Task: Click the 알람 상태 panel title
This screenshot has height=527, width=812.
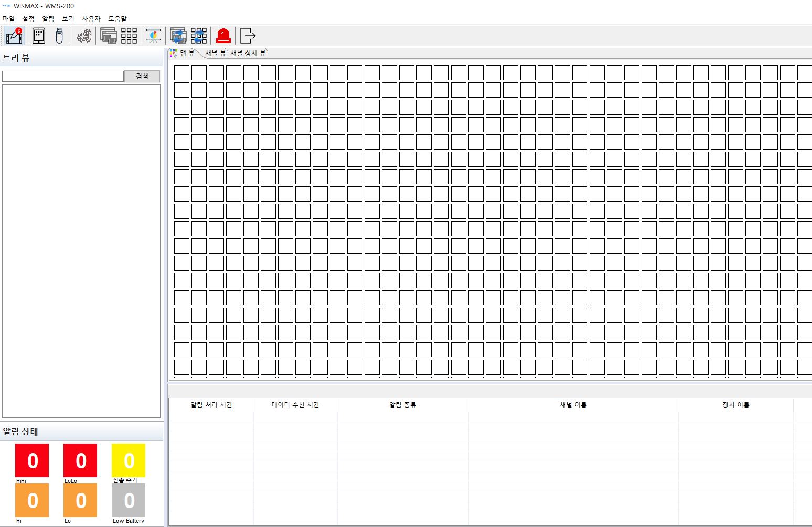Action: (20, 431)
